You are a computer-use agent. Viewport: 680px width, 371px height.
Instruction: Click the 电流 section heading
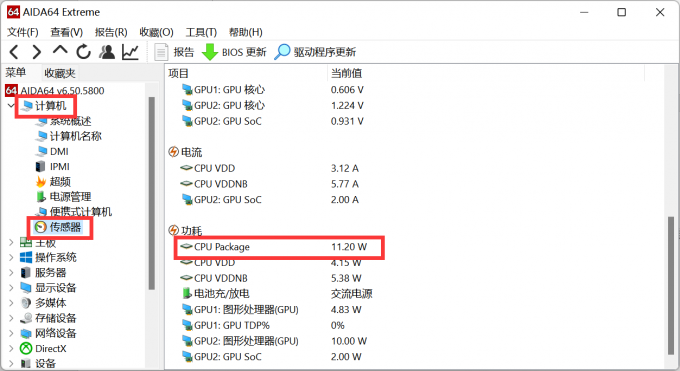click(191, 152)
